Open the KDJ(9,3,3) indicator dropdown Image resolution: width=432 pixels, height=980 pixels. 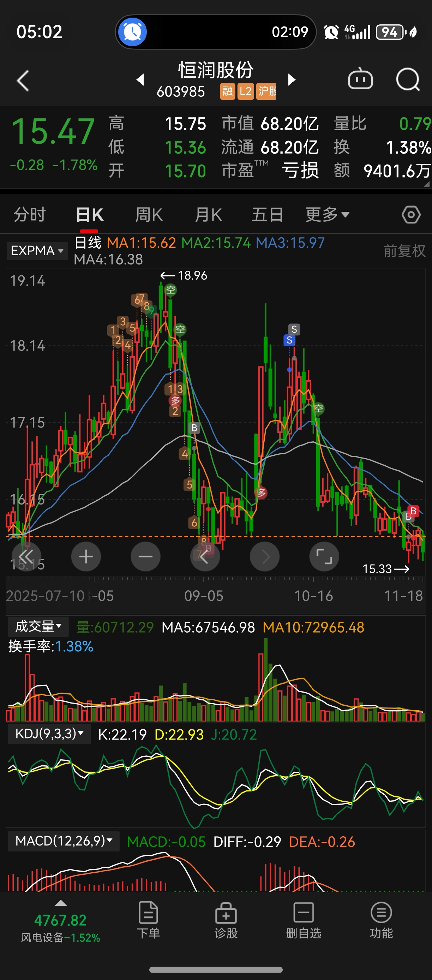pos(49,734)
